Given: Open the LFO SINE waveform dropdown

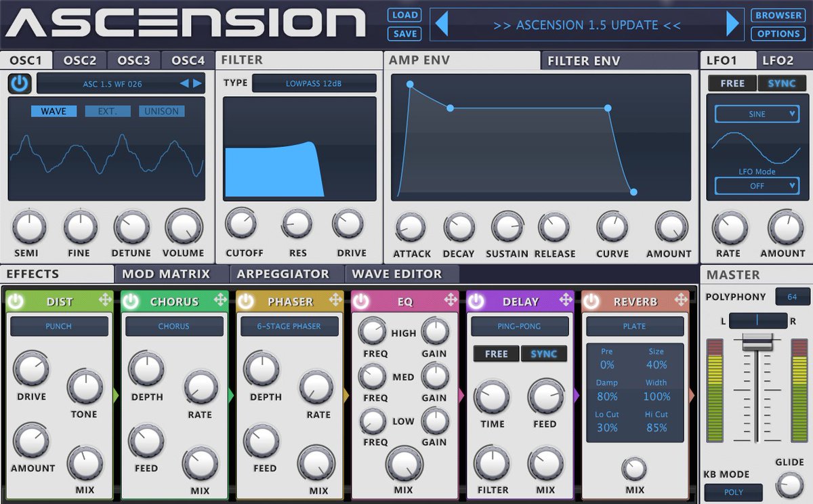Looking at the screenshot, I should 757,114.
